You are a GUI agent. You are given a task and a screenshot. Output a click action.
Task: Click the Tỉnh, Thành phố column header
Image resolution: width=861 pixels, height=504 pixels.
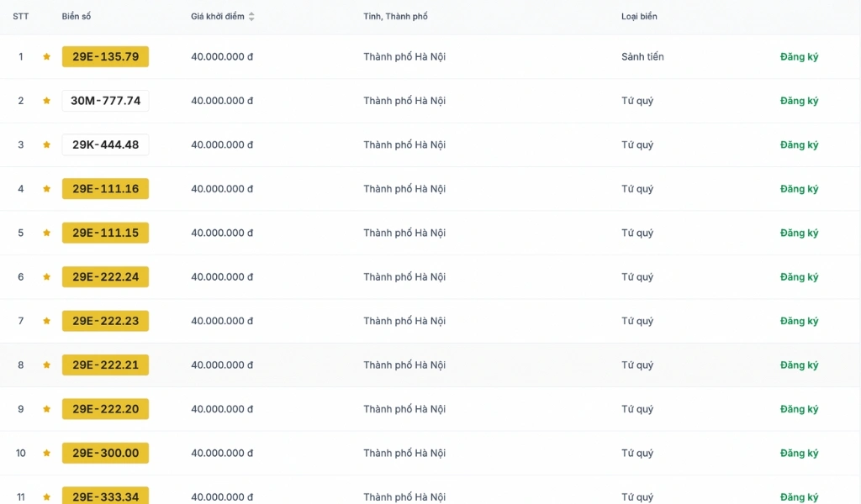395,17
